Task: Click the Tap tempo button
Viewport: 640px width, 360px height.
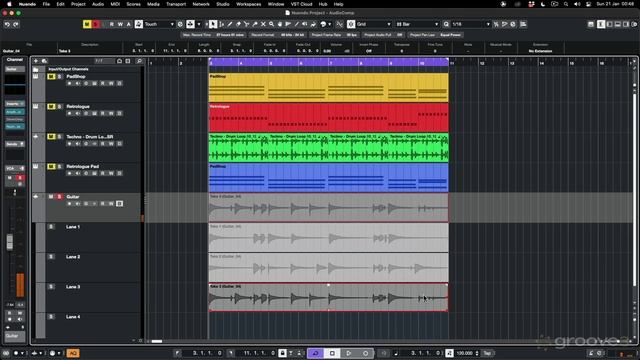Action: pos(487,353)
